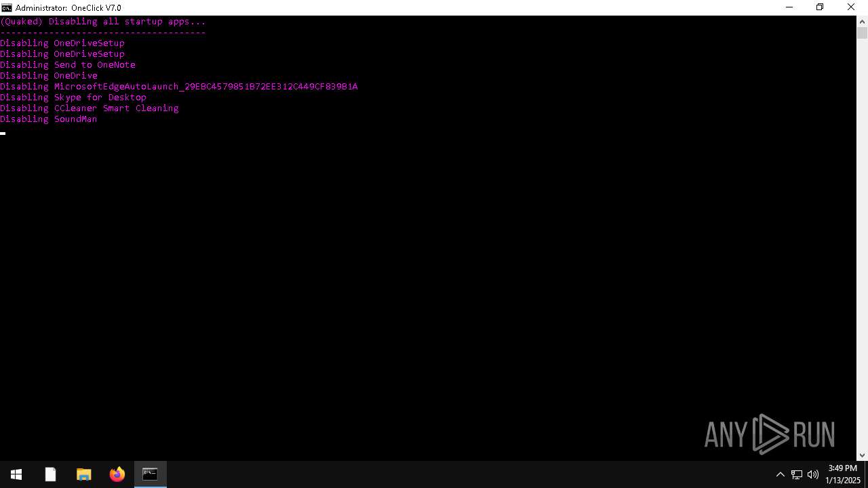Minimize the OneClick V7.0 window

coord(789,7)
